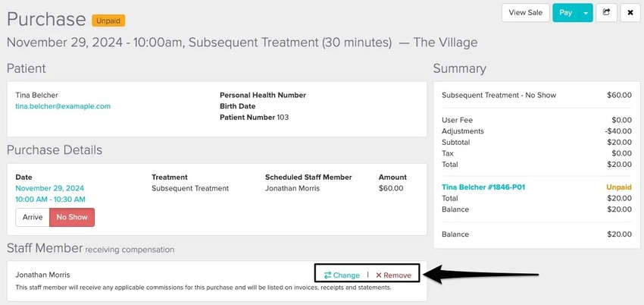Click the yellow Unpaid status in Summary
Screen dimensions: 644x305
coord(619,187)
